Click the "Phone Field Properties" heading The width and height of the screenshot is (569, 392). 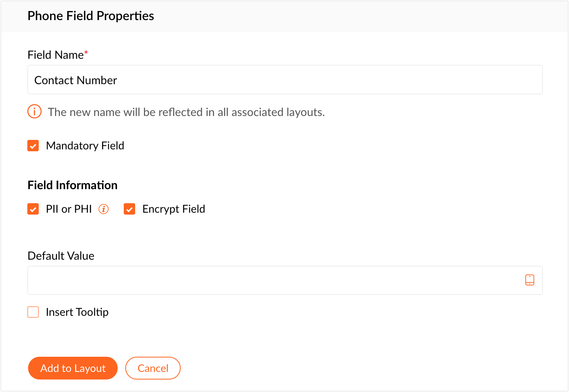click(91, 16)
